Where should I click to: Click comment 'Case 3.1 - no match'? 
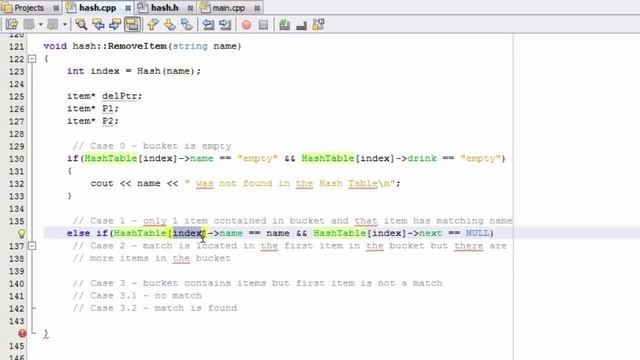point(146,296)
